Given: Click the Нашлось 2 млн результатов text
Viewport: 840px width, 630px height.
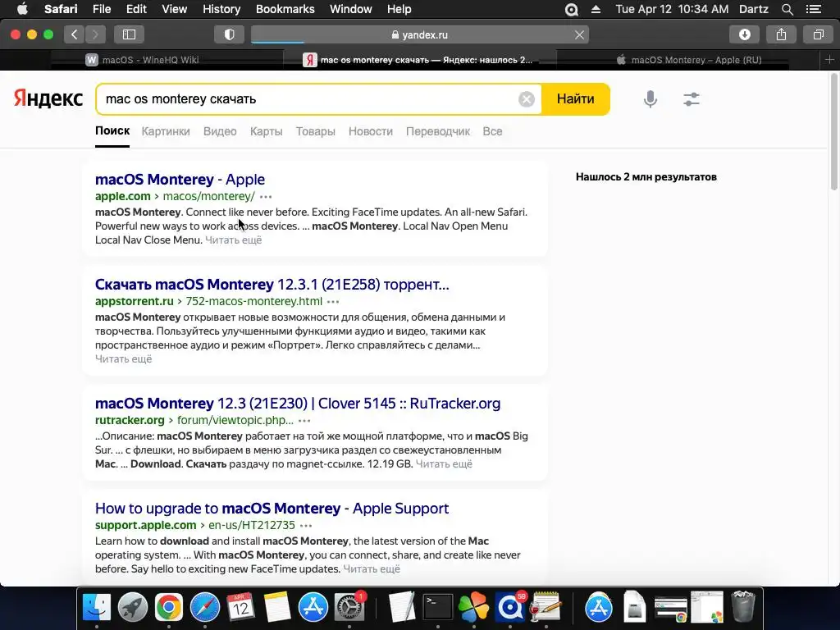Looking at the screenshot, I should [646, 177].
